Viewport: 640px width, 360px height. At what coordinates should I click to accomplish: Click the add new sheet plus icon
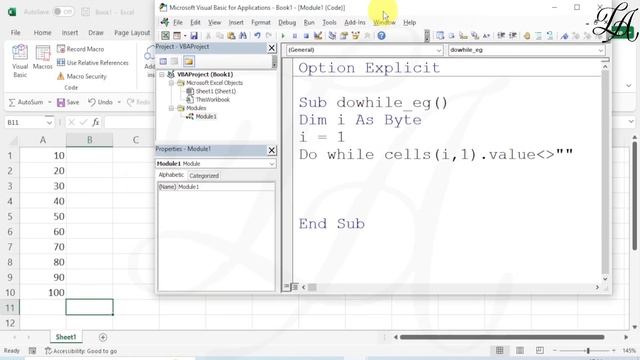pos(103,337)
